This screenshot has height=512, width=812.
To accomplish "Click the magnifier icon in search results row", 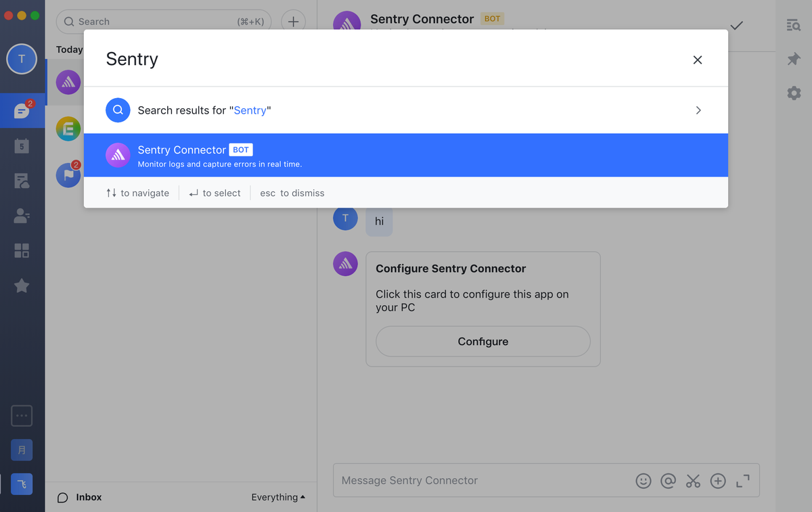I will pyautogui.click(x=118, y=110).
